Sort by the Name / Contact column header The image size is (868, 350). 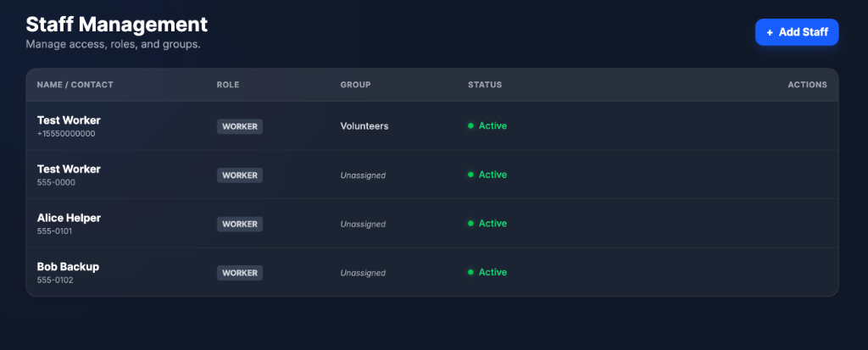pyautogui.click(x=75, y=85)
